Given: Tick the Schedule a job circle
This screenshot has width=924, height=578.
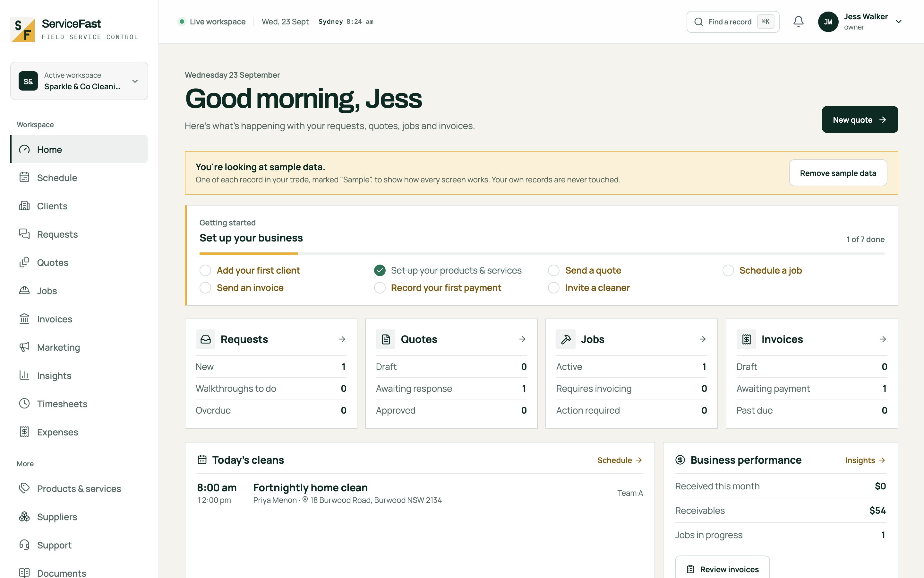Looking at the screenshot, I should tap(728, 271).
